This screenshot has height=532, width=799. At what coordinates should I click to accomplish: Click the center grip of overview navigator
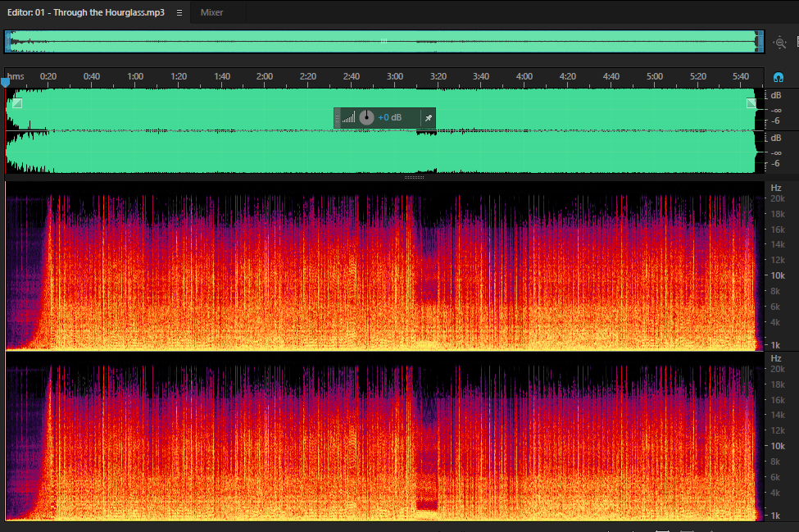tap(384, 41)
